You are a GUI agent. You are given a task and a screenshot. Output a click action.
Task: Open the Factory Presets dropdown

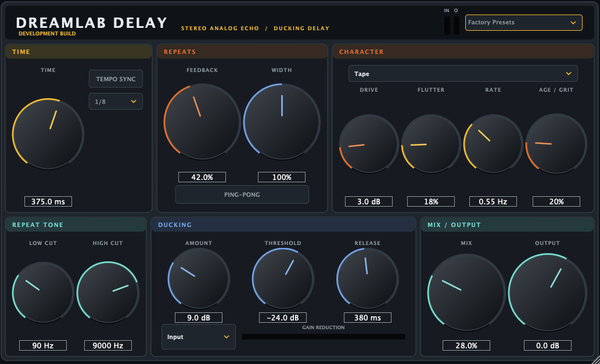(x=523, y=23)
